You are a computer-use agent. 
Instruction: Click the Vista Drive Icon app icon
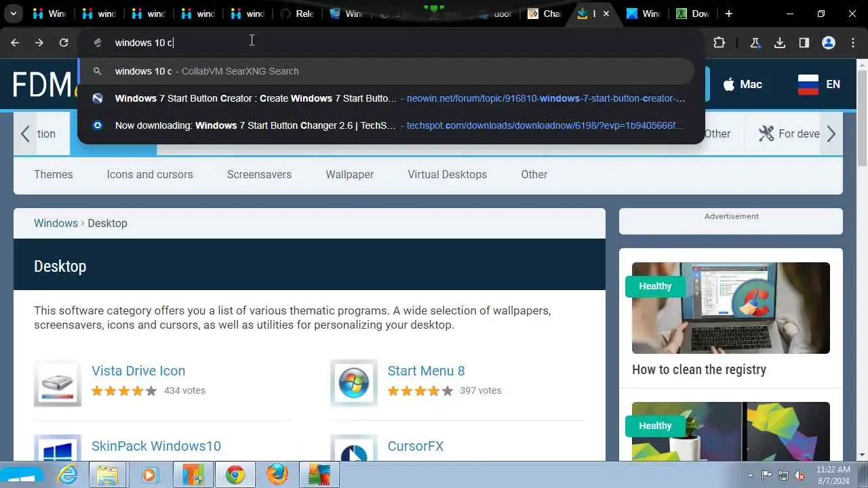[58, 383]
